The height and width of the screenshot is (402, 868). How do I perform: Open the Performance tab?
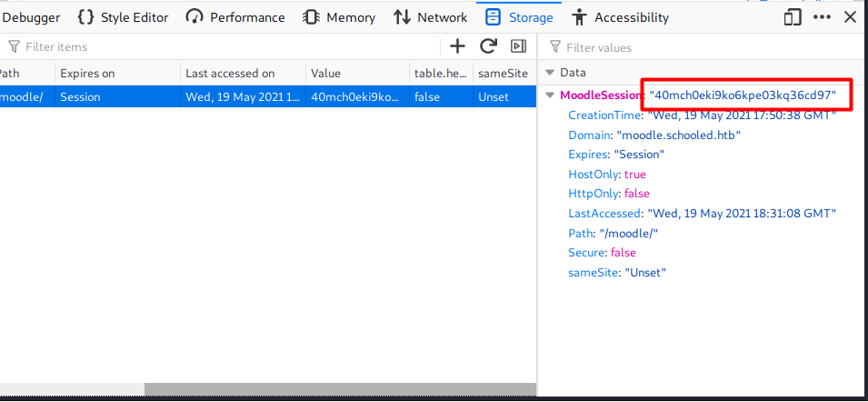click(x=235, y=17)
